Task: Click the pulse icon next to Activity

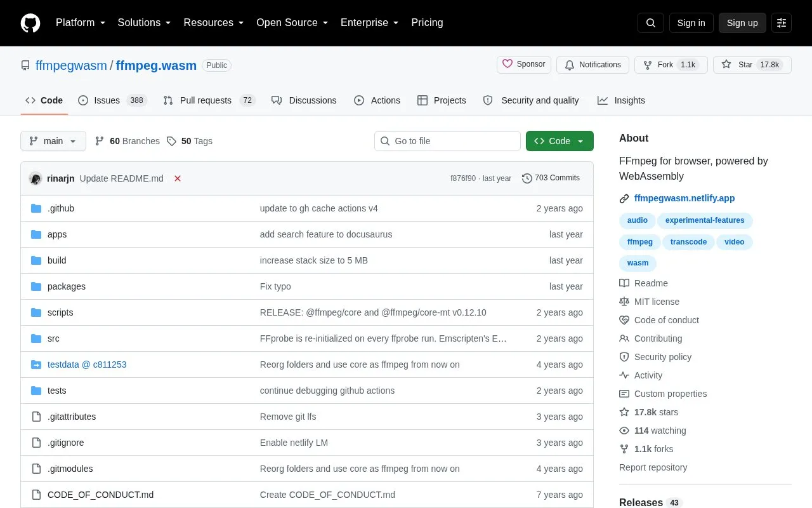Action: [x=624, y=375]
